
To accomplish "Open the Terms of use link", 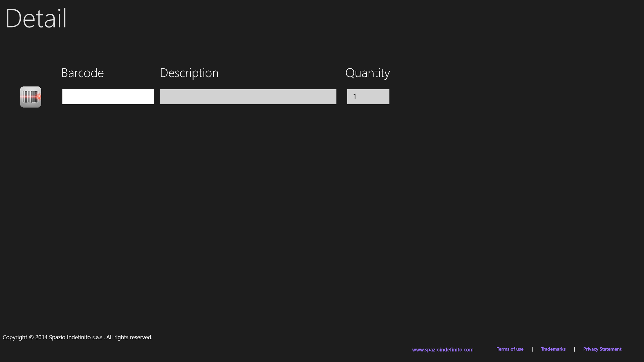I will pos(510,349).
